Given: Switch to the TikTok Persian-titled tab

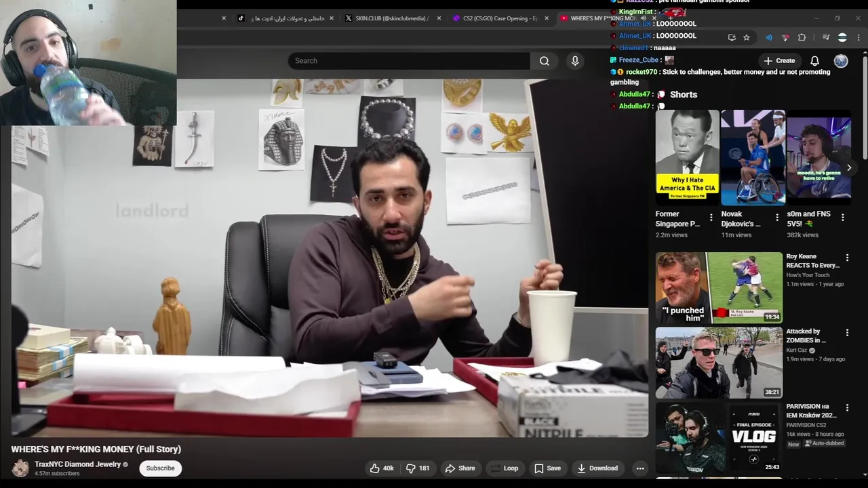Looking at the screenshot, I should click(285, 18).
